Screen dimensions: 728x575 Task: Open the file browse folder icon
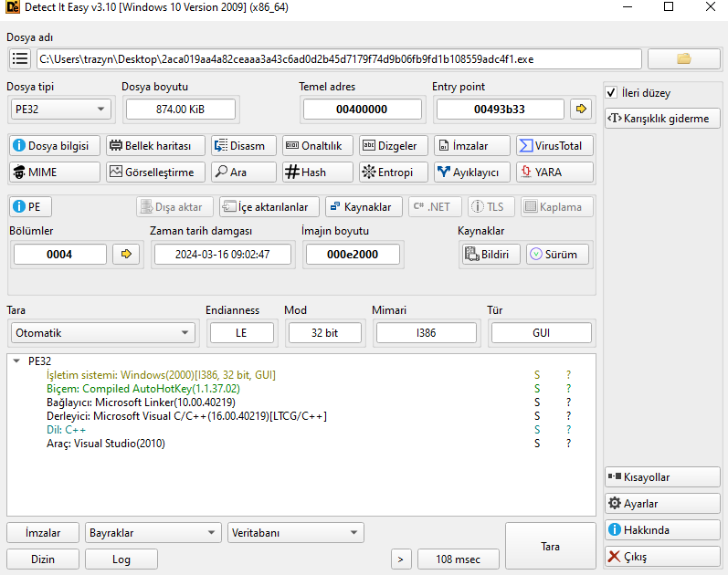(683, 58)
